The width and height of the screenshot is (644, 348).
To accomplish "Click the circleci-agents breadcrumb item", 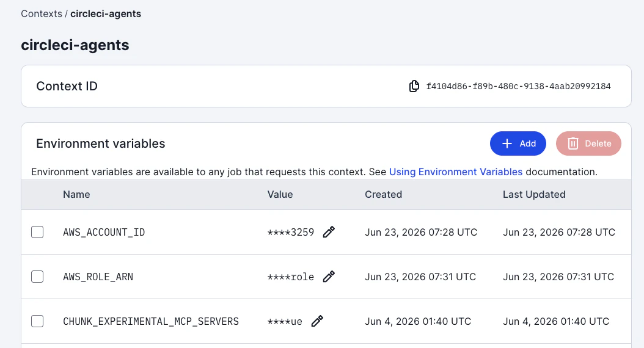I will [106, 14].
